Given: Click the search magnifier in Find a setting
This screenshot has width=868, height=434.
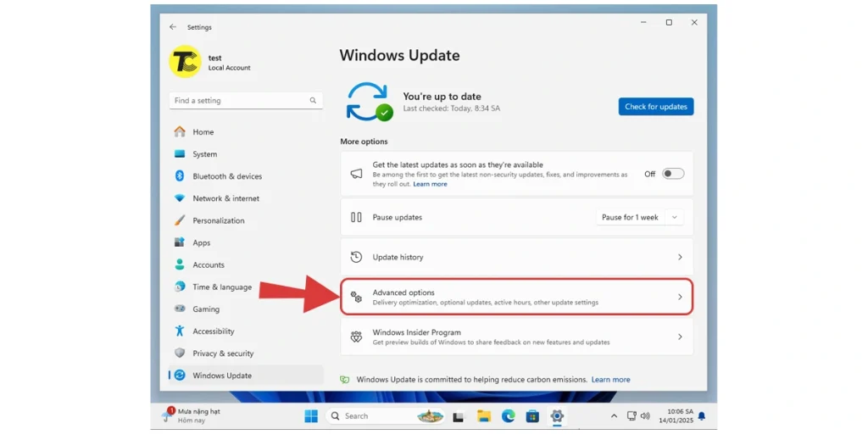Looking at the screenshot, I should coord(313,101).
